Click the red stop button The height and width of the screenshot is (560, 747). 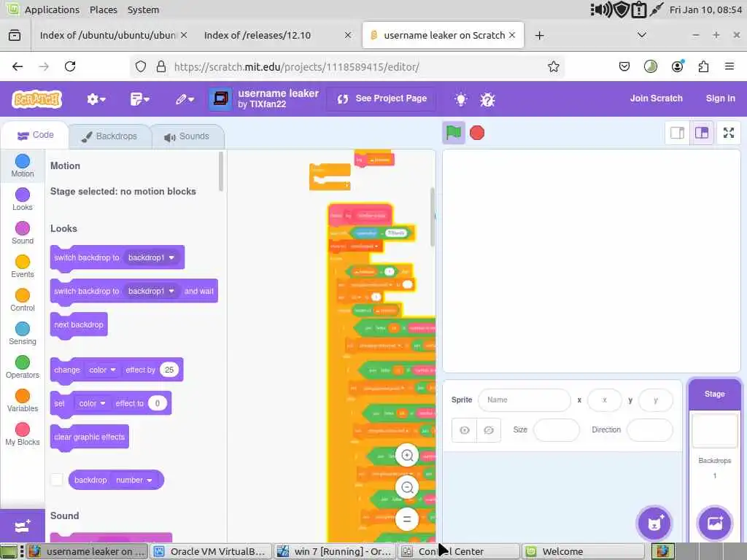coord(477,133)
